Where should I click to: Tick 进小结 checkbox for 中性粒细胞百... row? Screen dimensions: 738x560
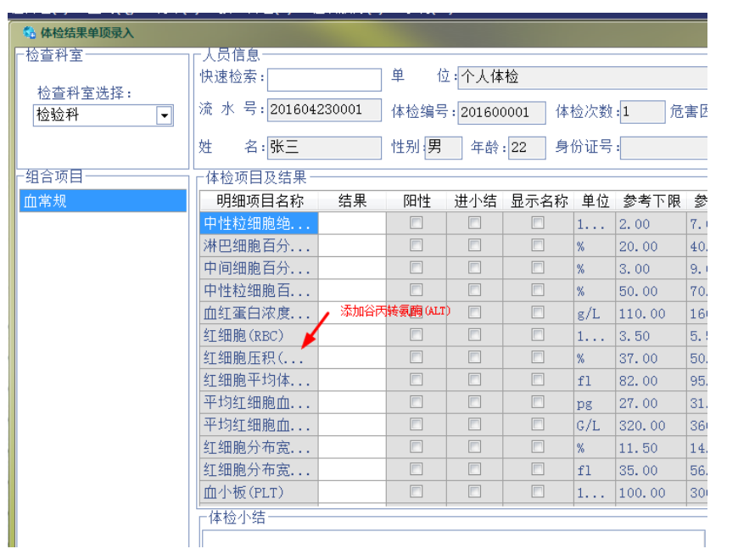(x=474, y=290)
